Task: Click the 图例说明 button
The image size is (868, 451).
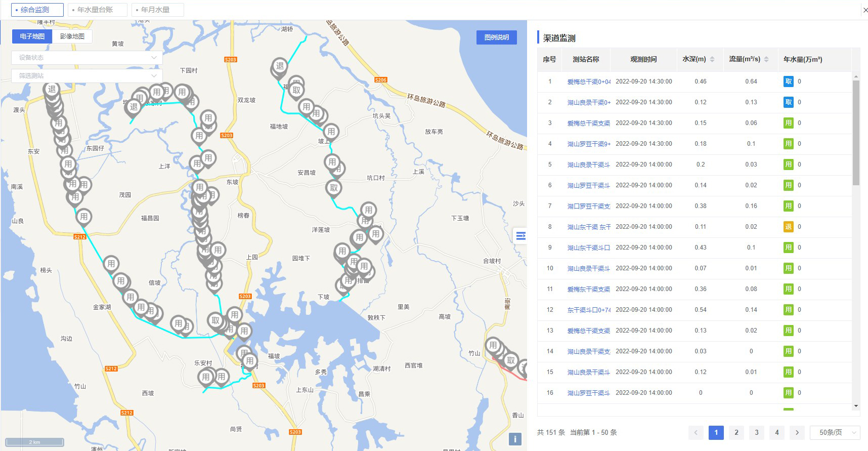Action: pos(496,37)
